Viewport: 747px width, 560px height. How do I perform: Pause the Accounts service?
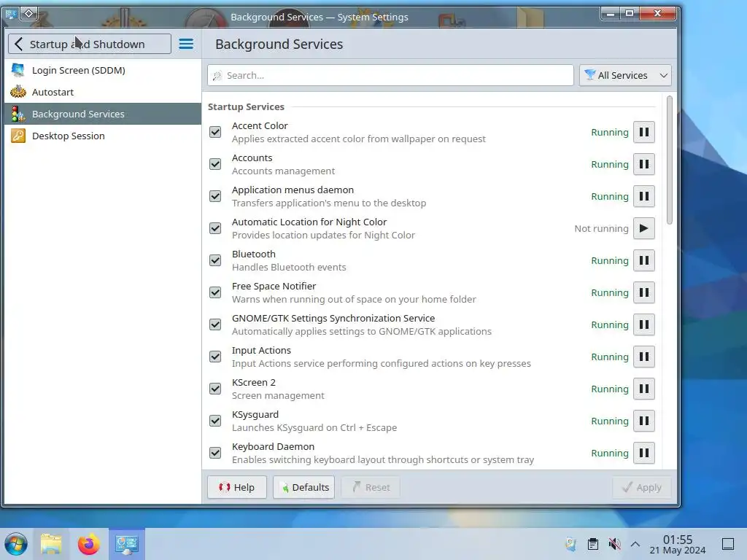(643, 164)
